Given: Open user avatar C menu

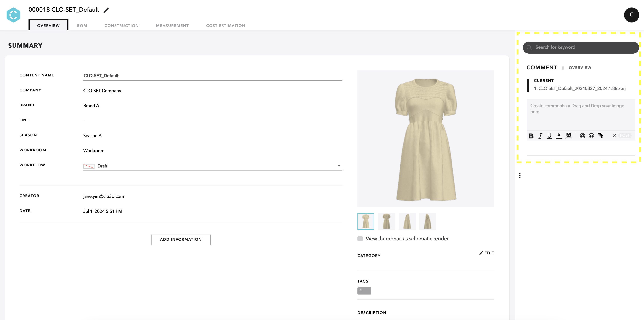Looking at the screenshot, I should pos(631,15).
